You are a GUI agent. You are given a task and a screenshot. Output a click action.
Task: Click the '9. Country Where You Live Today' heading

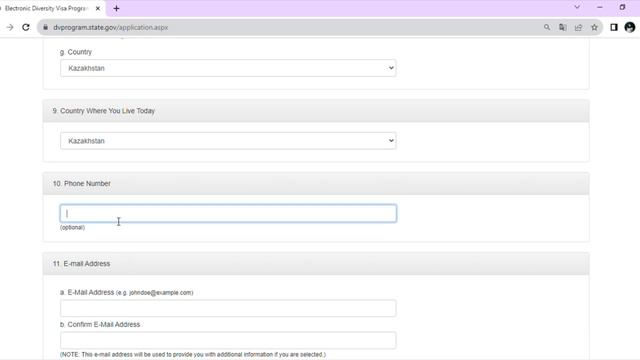pos(104,111)
